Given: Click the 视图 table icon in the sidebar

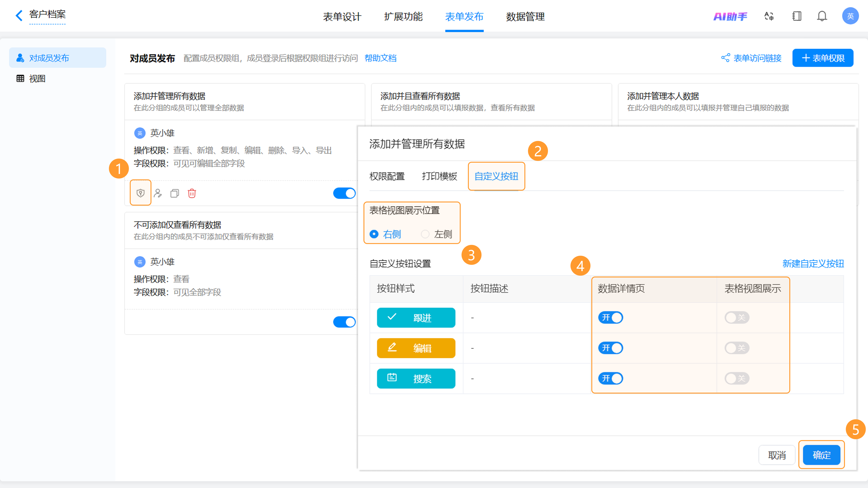Looking at the screenshot, I should tap(20, 78).
